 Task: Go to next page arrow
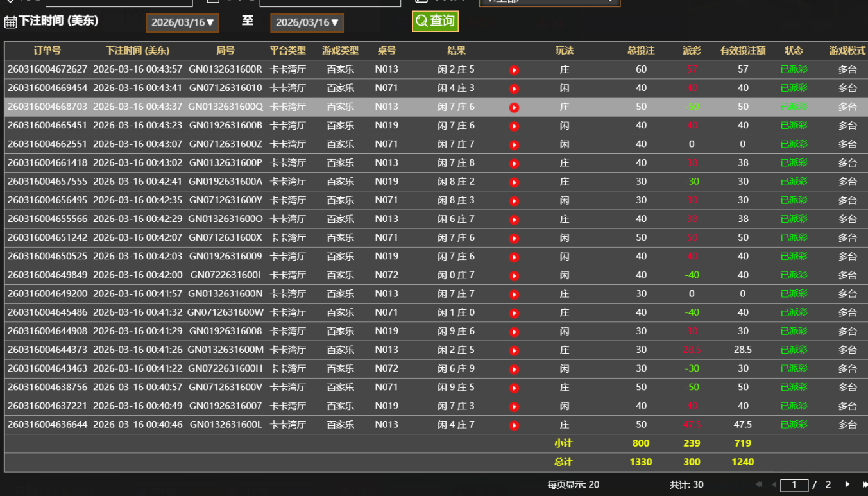coord(847,484)
